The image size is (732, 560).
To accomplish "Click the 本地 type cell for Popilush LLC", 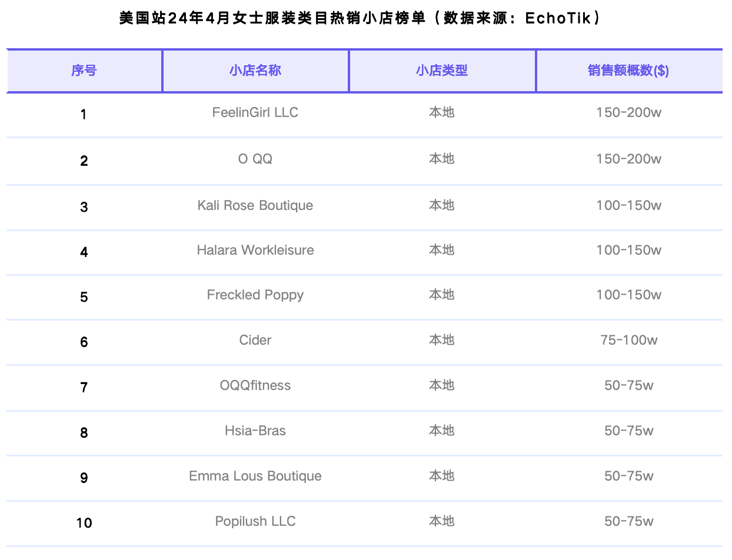I will coord(441,521).
